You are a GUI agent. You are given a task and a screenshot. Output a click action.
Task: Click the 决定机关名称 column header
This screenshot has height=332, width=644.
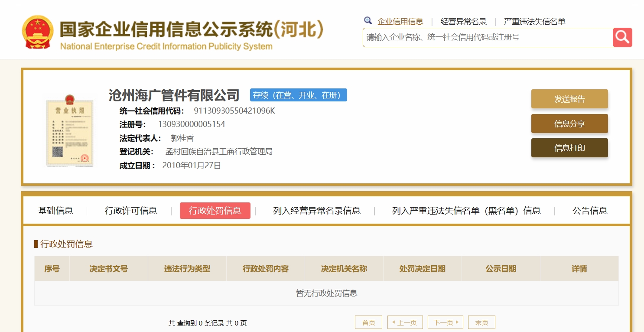(x=344, y=269)
